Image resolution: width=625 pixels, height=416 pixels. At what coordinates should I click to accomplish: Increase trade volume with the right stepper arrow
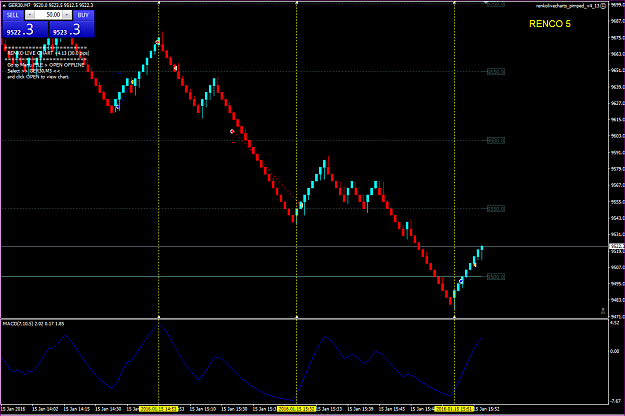[x=67, y=15]
